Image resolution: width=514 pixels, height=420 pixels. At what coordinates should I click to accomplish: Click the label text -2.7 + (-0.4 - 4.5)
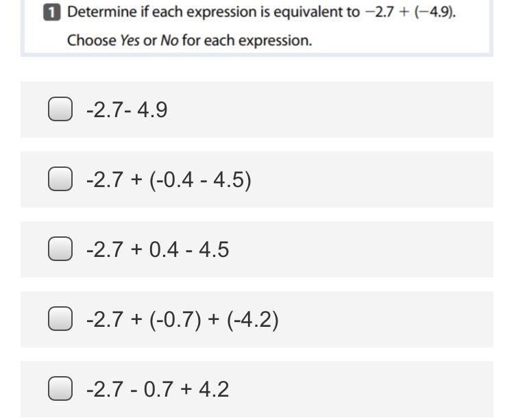(x=169, y=180)
